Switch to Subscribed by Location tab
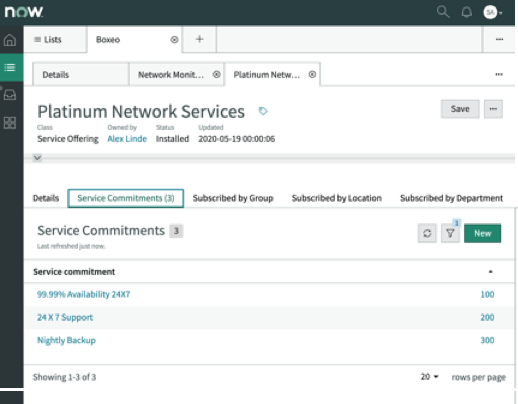The width and height of the screenshot is (518, 404). coord(336,198)
